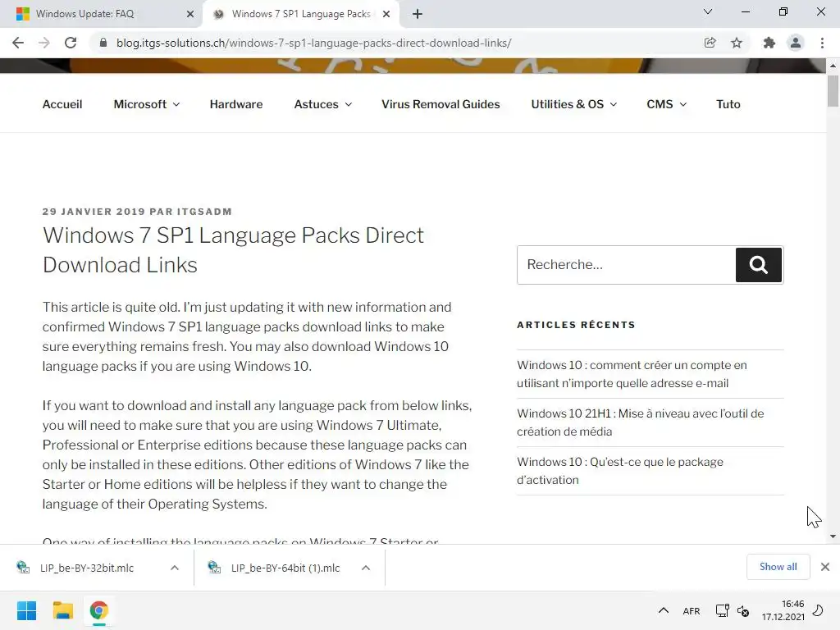Open File Explorer from taskbar

click(x=62, y=610)
